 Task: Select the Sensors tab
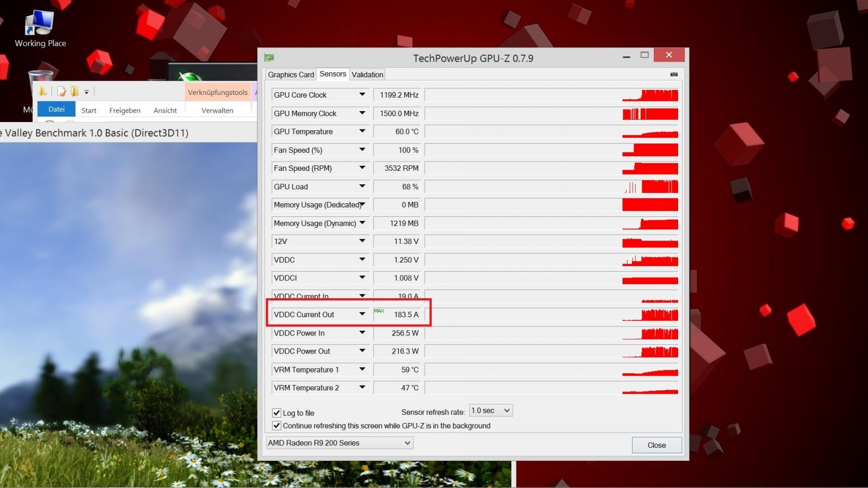tap(333, 74)
